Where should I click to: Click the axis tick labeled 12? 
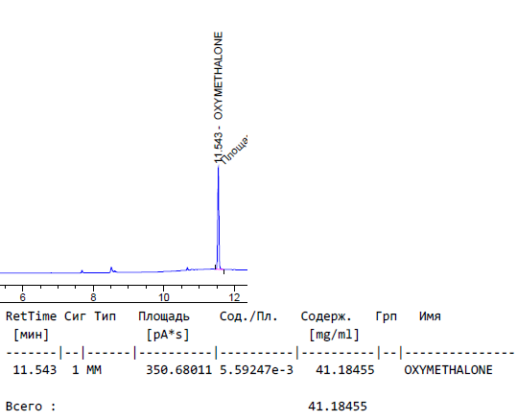(x=234, y=297)
